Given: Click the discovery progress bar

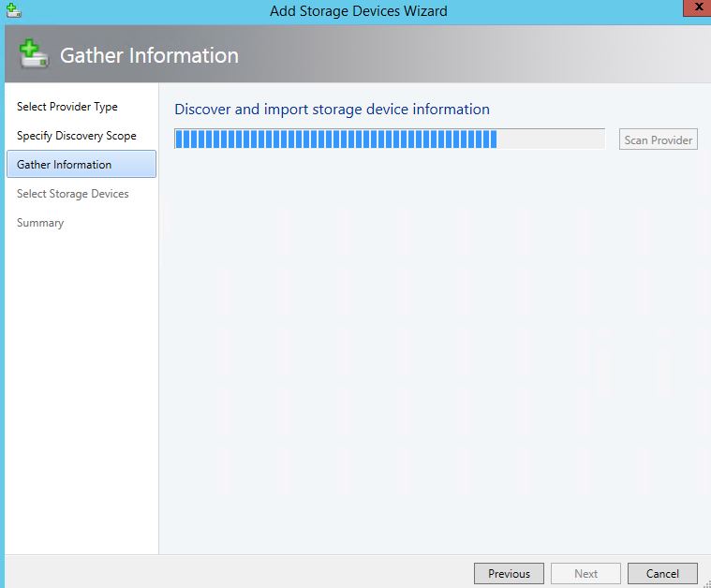Looking at the screenshot, I should pos(390,139).
